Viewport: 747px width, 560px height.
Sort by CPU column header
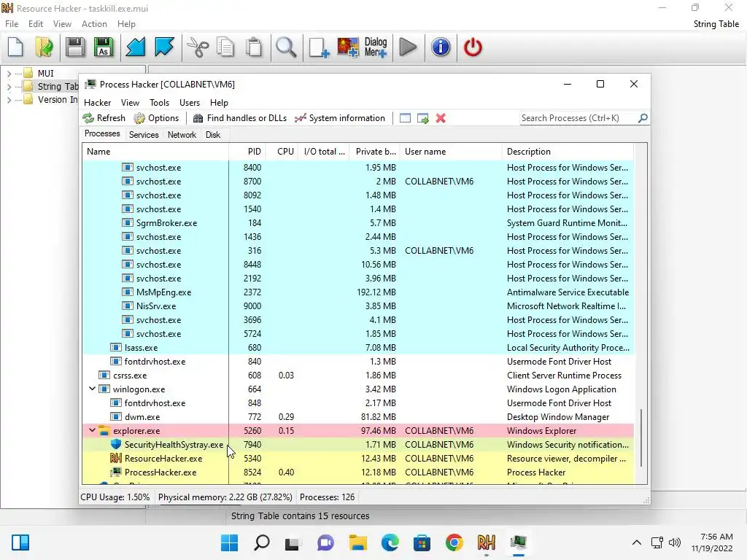point(282,152)
